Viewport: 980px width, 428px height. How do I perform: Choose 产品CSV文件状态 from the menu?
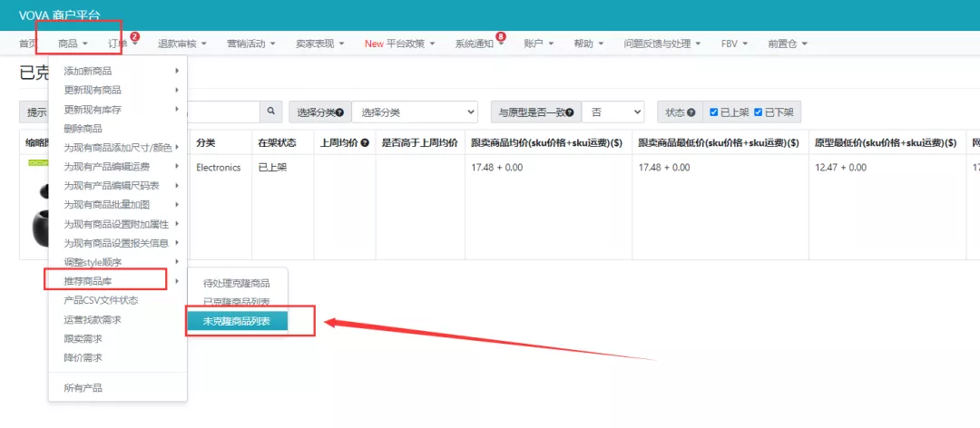[x=117, y=300]
